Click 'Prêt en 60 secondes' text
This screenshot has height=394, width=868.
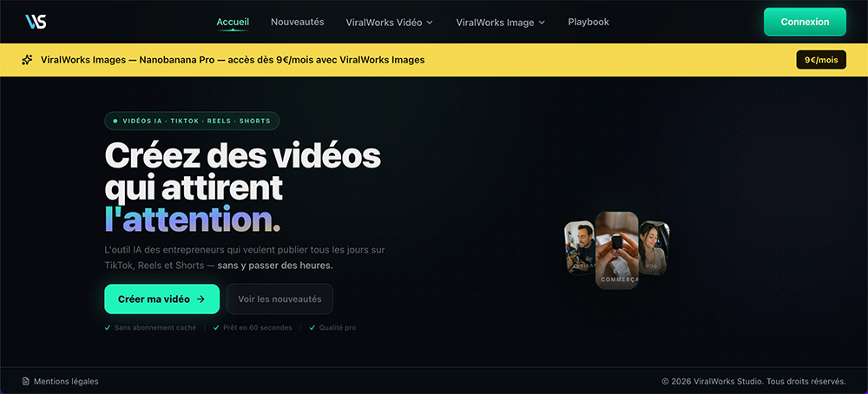pyautogui.click(x=258, y=327)
